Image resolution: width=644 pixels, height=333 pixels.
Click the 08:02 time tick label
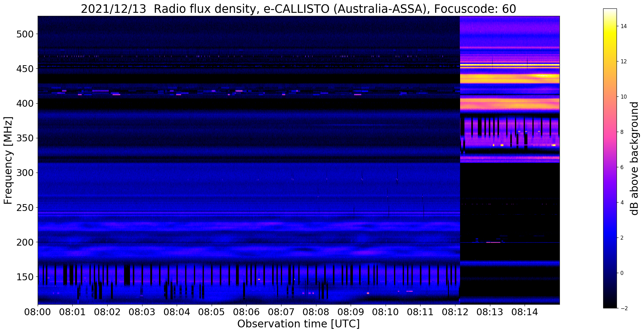click(108, 312)
